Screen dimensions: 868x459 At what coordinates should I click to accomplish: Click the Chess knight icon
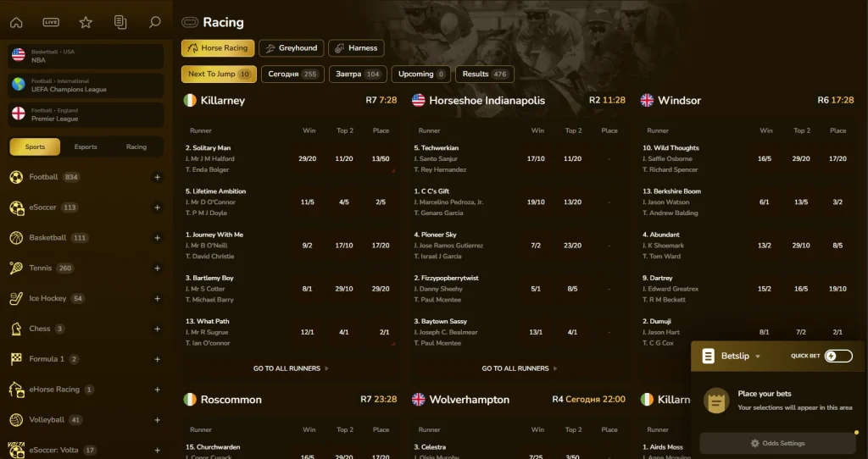pos(17,329)
